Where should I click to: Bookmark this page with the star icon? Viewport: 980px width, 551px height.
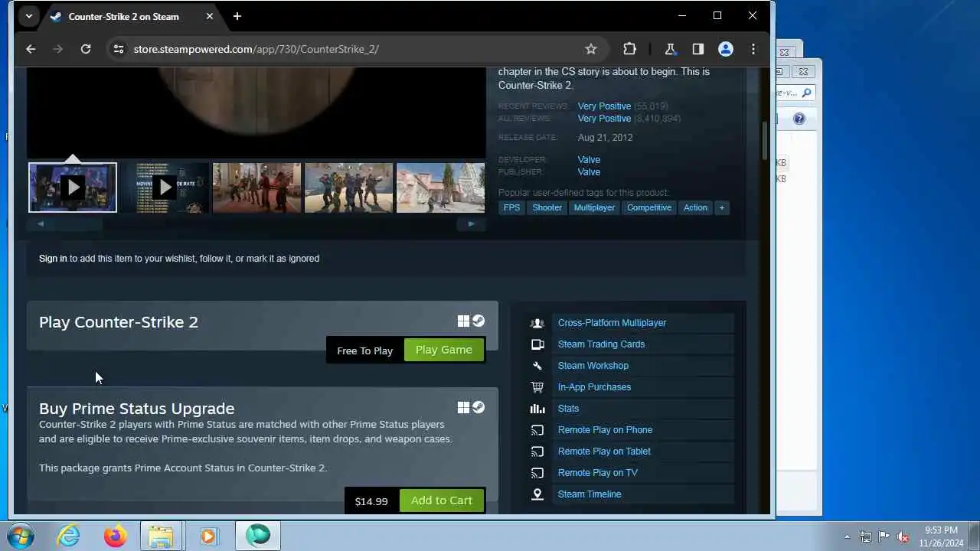[x=591, y=49]
